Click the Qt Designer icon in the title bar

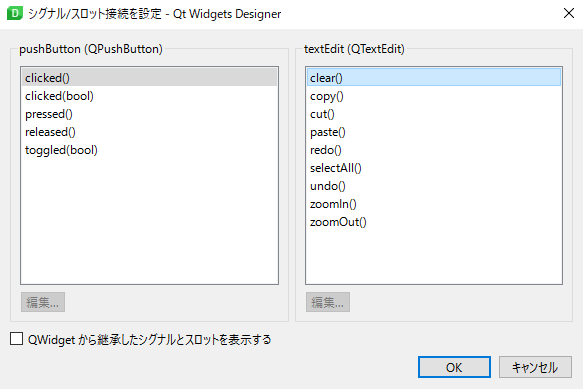pyautogui.click(x=15, y=13)
